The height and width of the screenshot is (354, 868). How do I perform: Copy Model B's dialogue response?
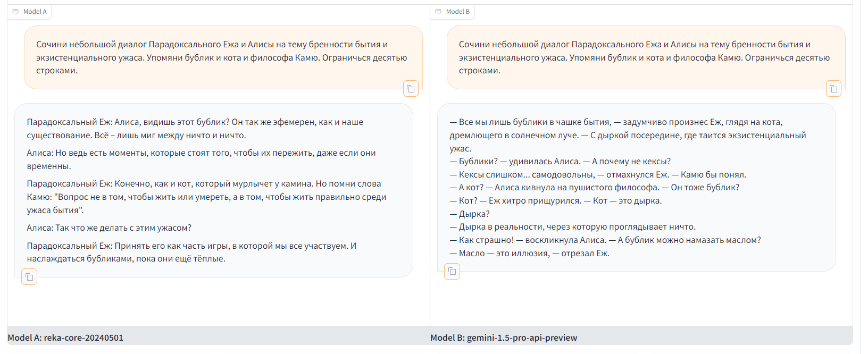(x=452, y=272)
